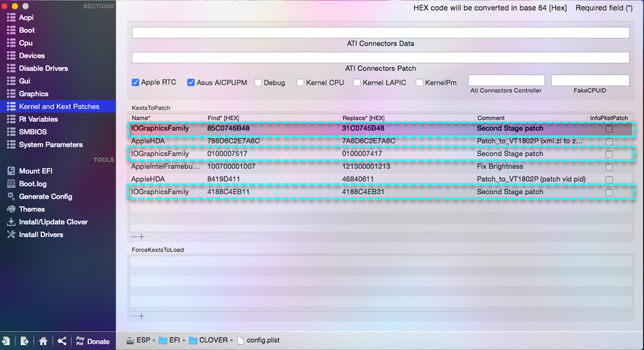The width and height of the screenshot is (644, 350).
Task: Click the export config icon in bottom toolbar
Action: tap(24, 341)
